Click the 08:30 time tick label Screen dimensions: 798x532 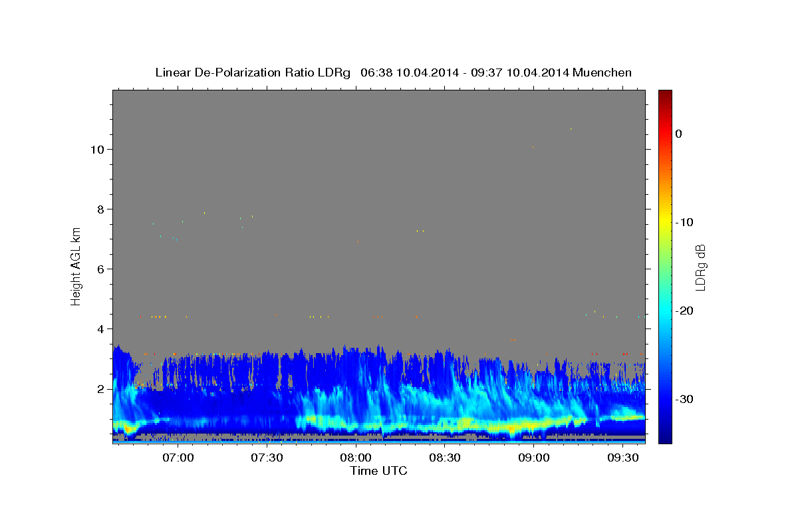[444, 458]
